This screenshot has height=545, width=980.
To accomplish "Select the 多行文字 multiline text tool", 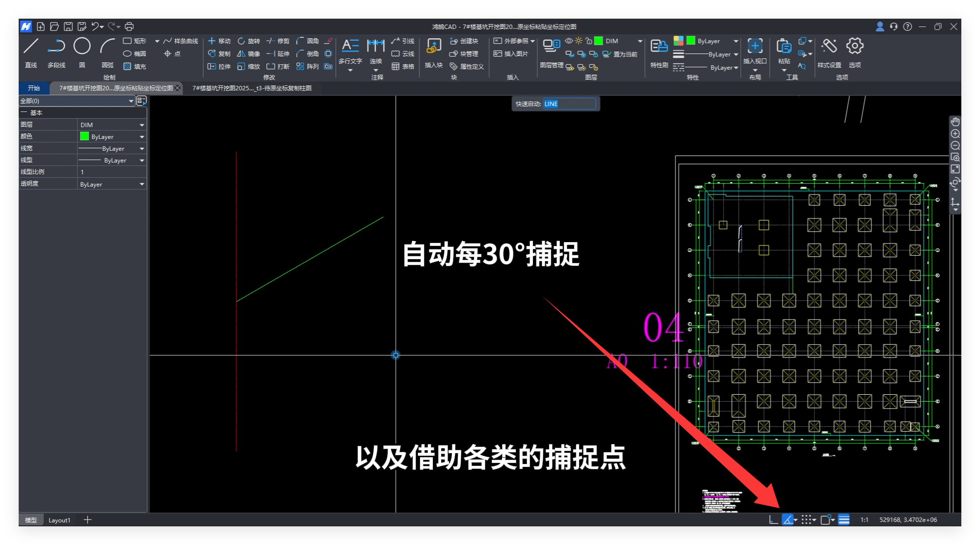I will tap(350, 47).
